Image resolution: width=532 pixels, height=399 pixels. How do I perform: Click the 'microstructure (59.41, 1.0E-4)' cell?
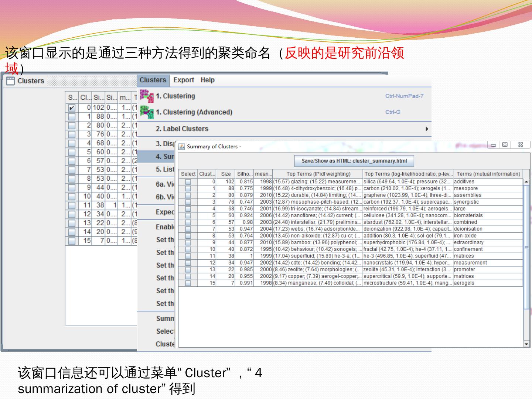(x=408, y=283)
